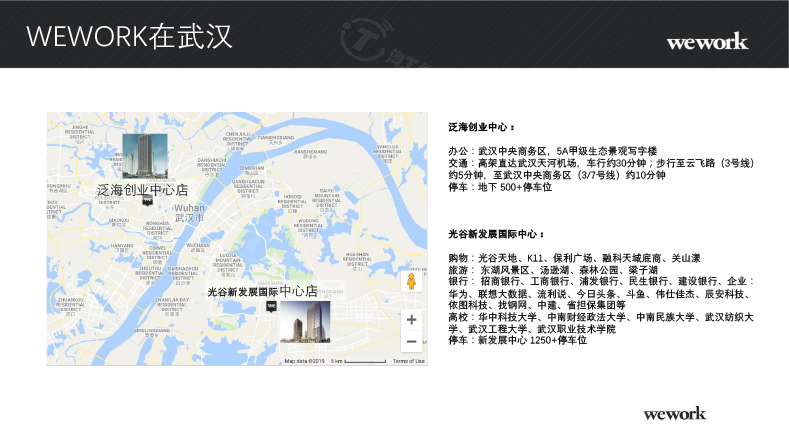This screenshot has height=444, width=789.
Task: Click the Street View pegman icon
Action: (x=411, y=281)
